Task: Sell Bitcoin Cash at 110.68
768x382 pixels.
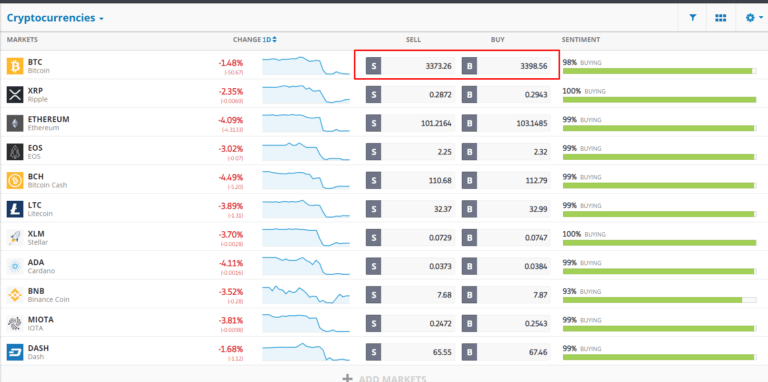Action: tap(410, 180)
